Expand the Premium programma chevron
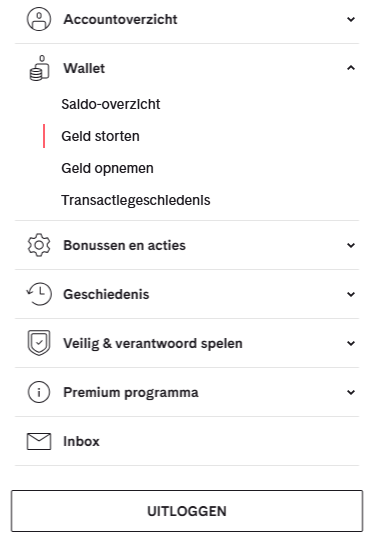Image resolution: width=372 pixels, height=538 pixels. (x=351, y=392)
